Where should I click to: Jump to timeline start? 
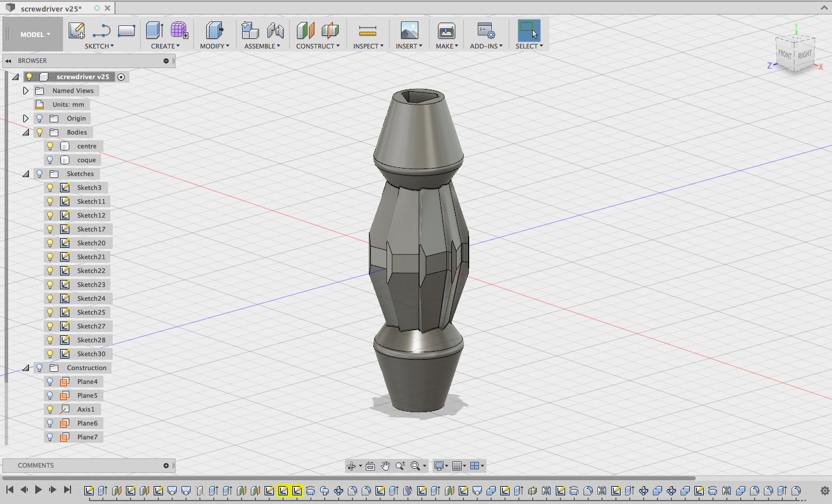pyautogui.click(x=9, y=490)
